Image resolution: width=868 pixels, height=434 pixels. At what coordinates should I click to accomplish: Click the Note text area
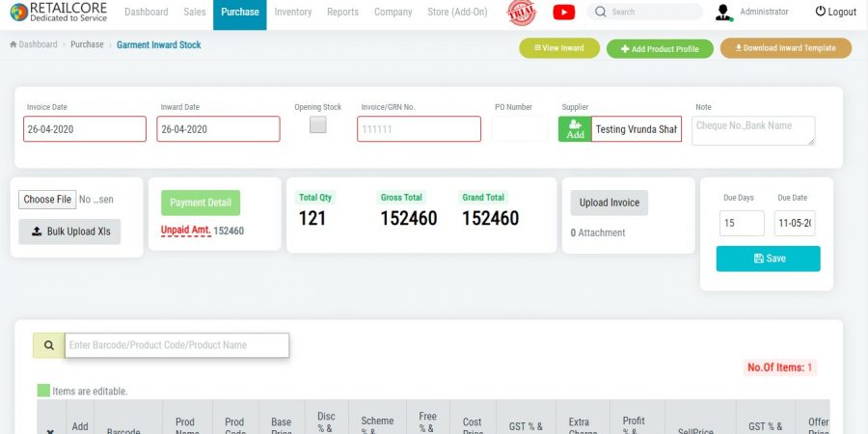pos(753,130)
